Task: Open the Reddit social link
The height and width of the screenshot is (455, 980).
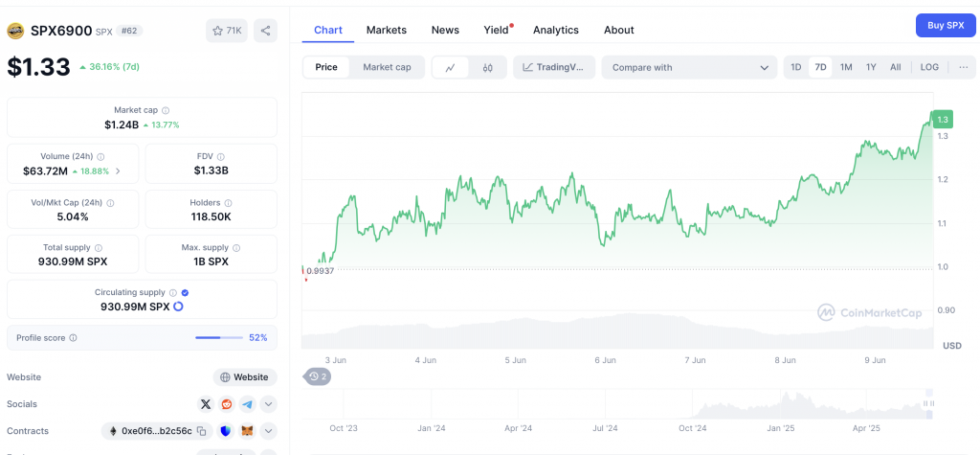Action: click(226, 404)
